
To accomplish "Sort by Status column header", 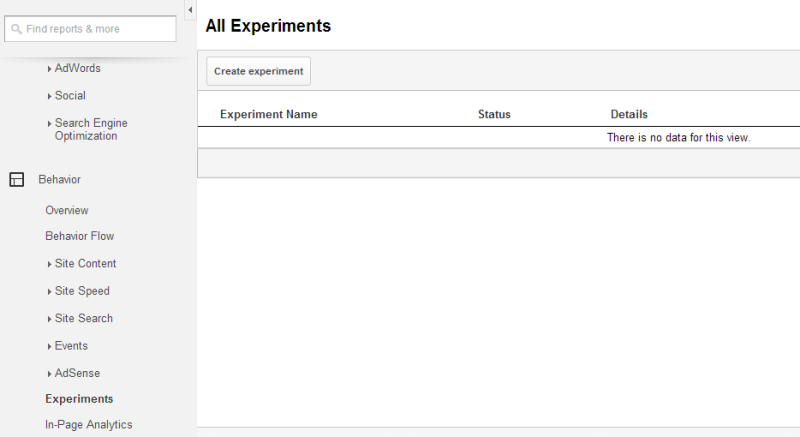I will 494,115.
